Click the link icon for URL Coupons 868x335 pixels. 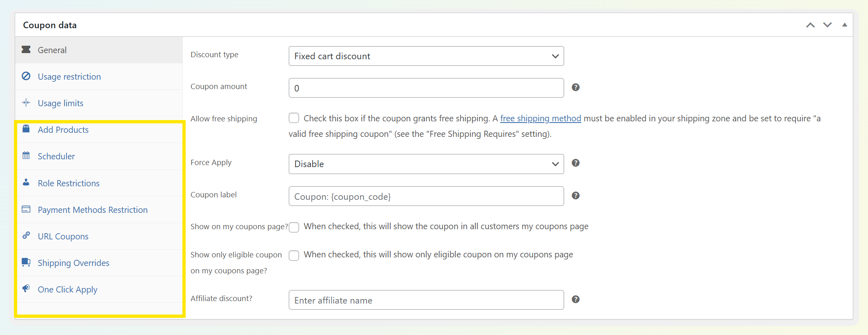click(26, 235)
